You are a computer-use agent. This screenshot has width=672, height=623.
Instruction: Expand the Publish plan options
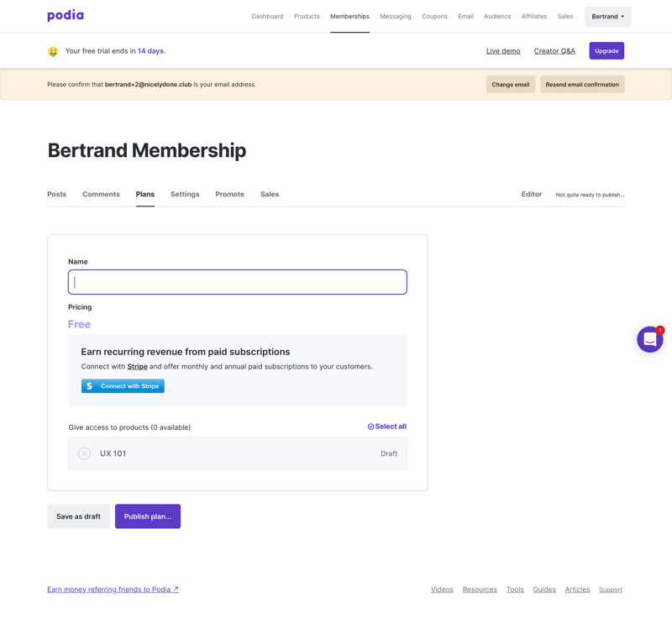pyautogui.click(x=147, y=516)
